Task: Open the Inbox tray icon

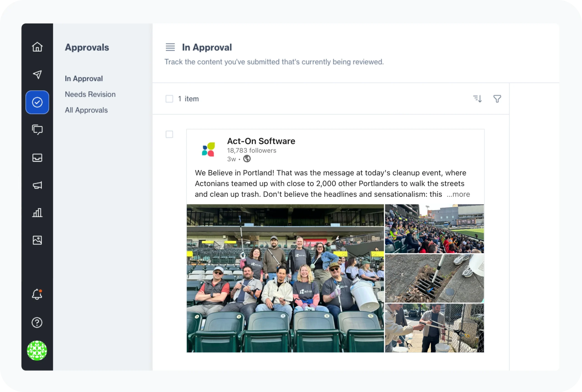Action: [x=37, y=158]
